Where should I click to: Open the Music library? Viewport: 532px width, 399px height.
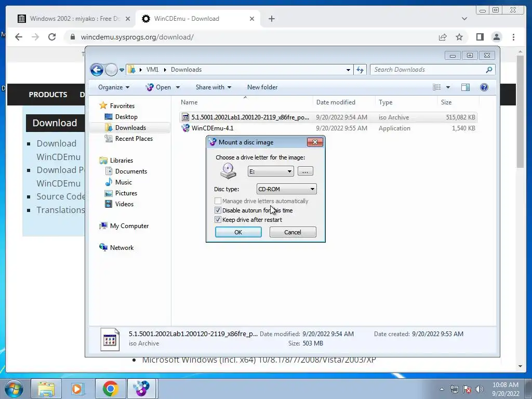click(x=124, y=182)
